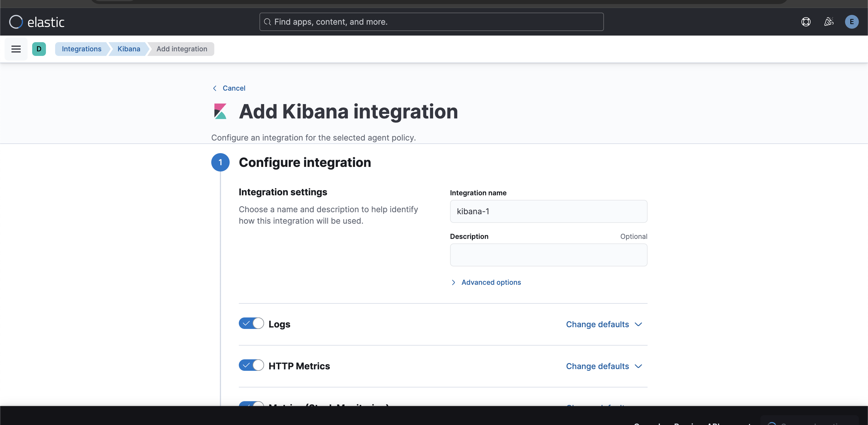Edit the Integration name field
This screenshot has width=868, height=425.
pos(548,211)
